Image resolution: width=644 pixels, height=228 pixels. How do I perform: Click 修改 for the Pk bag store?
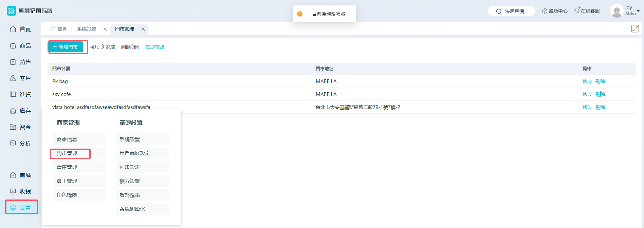(587, 81)
